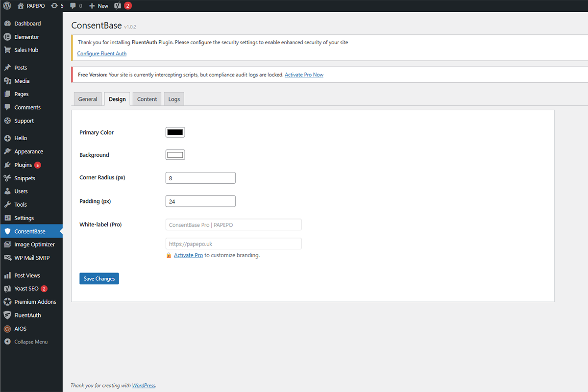588x392 pixels.
Task: Open the Snippets scissors icon
Action: pos(8,178)
